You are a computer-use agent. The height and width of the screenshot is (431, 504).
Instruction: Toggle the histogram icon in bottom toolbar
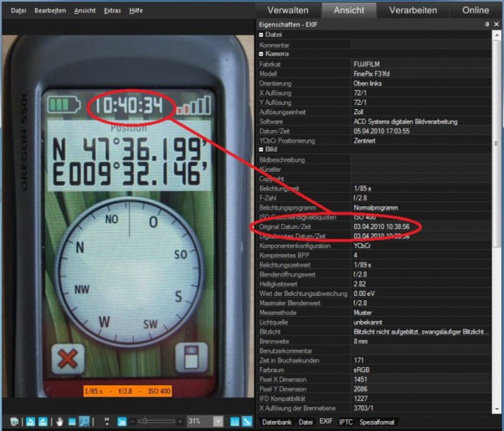click(x=235, y=422)
